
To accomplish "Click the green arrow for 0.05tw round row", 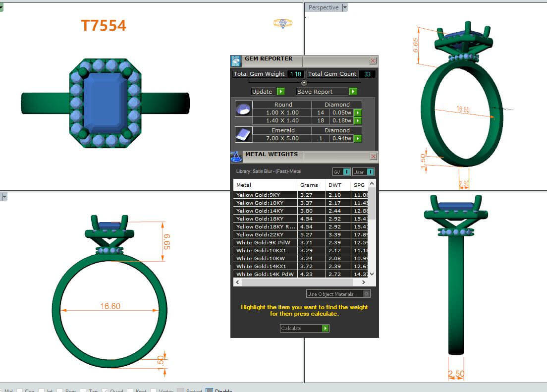I will 357,113.
